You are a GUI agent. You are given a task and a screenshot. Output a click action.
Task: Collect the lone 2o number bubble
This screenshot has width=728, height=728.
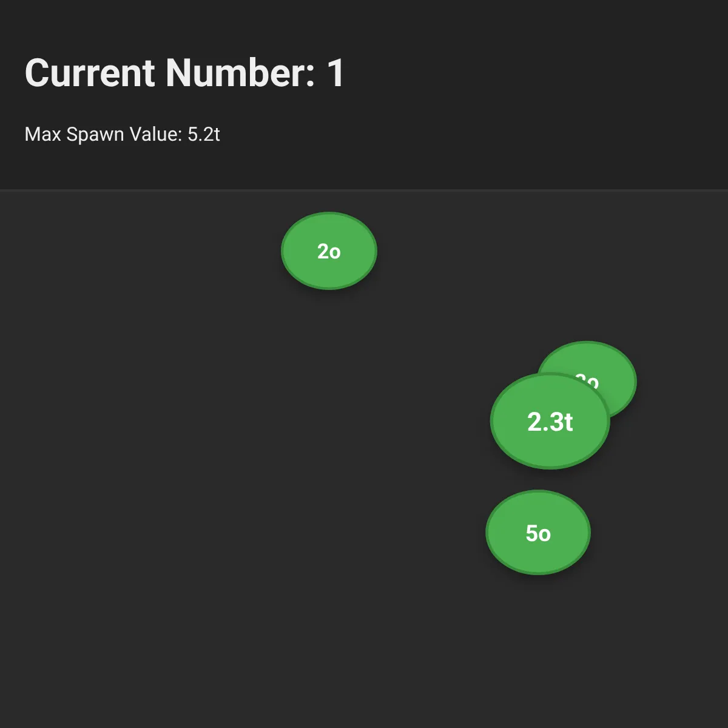tap(329, 251)
